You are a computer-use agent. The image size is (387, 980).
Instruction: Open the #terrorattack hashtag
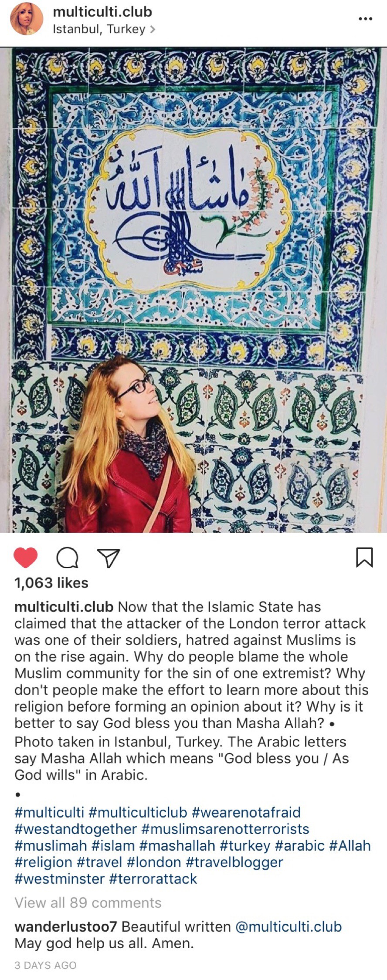point(153,879)
